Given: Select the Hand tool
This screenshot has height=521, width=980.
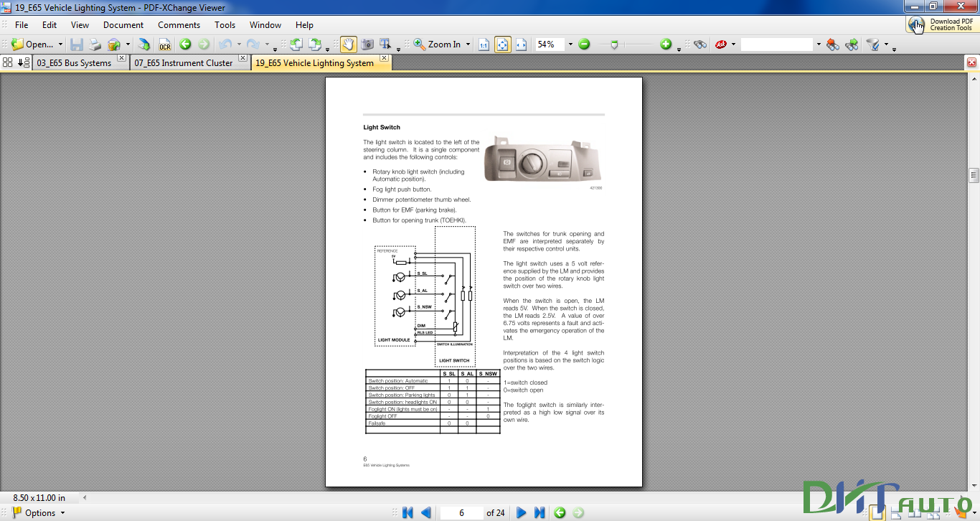Looking at the screenshot, I should tap(348, 44).
